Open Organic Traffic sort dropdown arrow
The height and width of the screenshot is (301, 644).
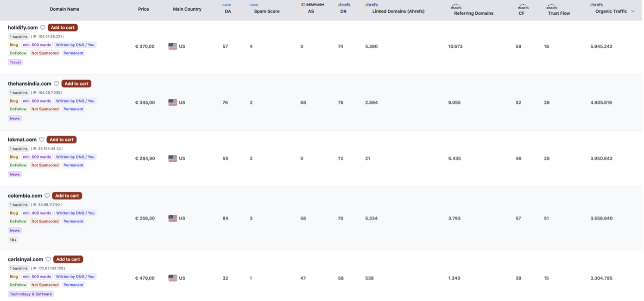click(633, 11)
